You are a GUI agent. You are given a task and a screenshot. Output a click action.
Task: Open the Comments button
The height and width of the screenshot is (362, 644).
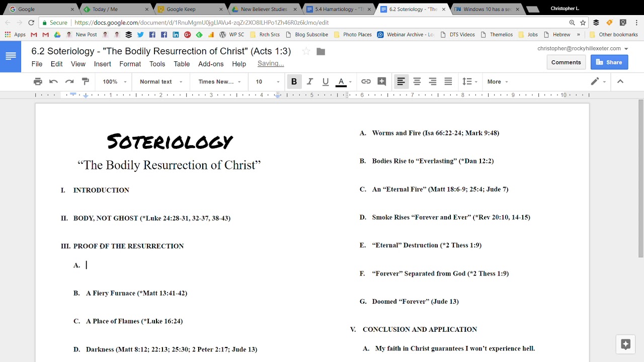coord(566,62)
